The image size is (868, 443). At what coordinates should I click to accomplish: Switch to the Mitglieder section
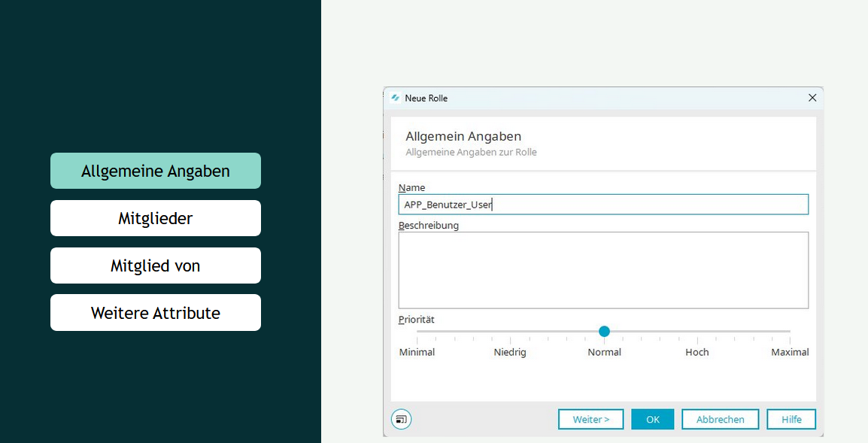(156, 218)
